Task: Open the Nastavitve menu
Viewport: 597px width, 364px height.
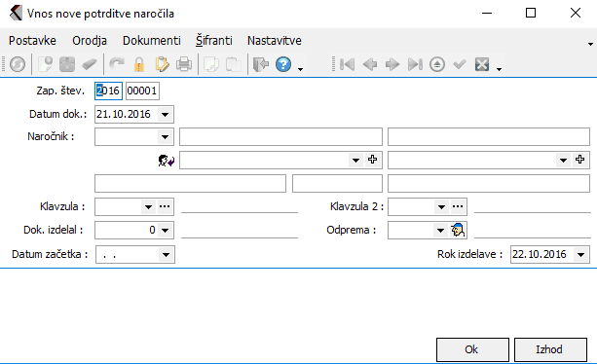Action: (x=274, y=41)
